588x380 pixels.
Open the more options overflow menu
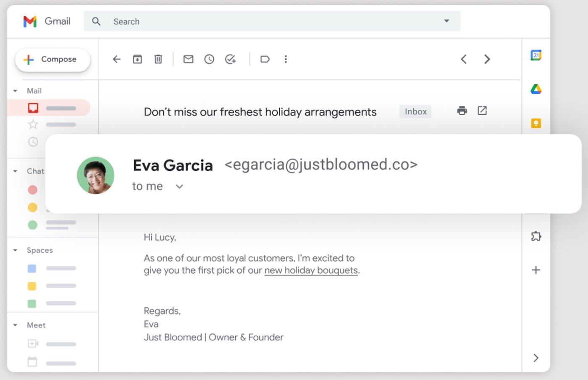286,59
